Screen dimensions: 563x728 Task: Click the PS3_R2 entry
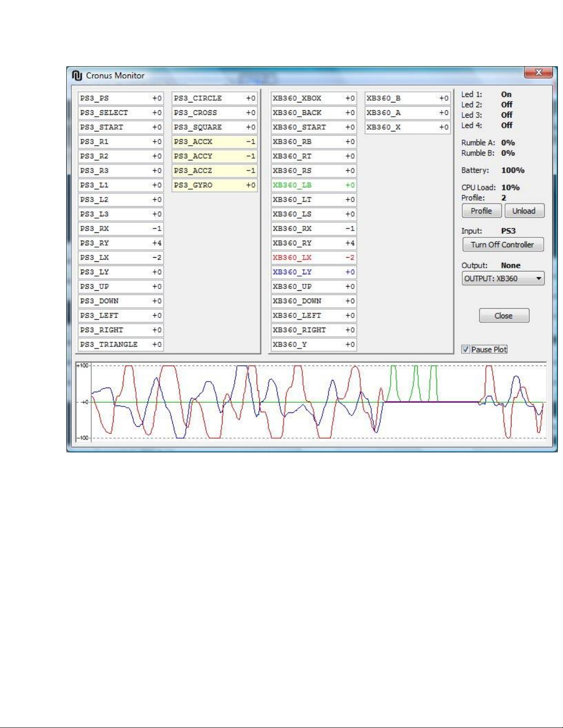(121, 156)
